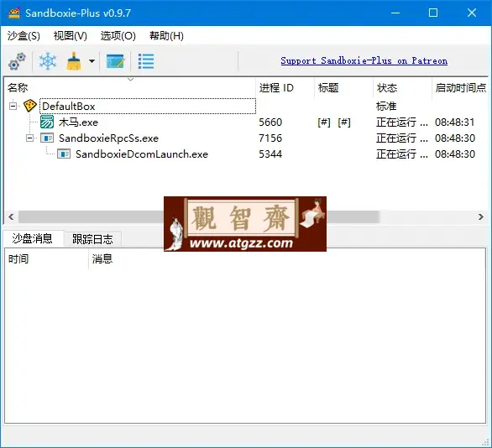This screenshot has height=448, width=492.
Task: Click start time 08:48:31 cell
Action: pyautogui.click(x=455, y=122)
